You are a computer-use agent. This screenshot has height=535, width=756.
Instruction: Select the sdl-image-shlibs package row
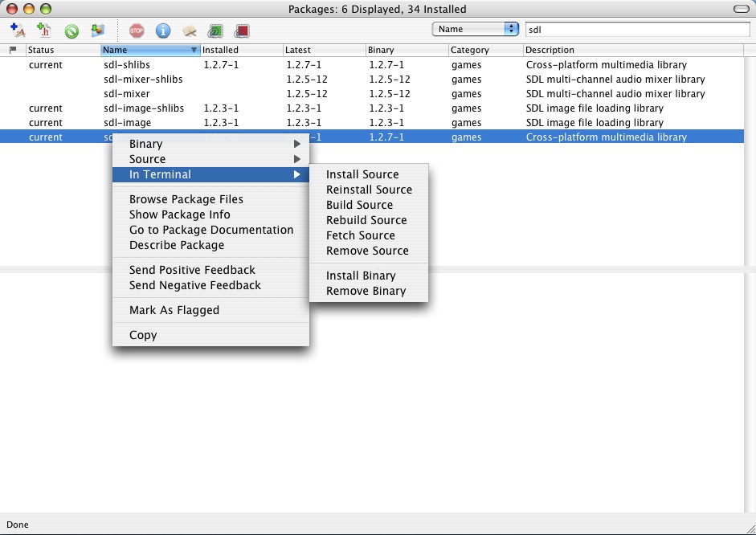pyautogui.click(x=372, y=108)
